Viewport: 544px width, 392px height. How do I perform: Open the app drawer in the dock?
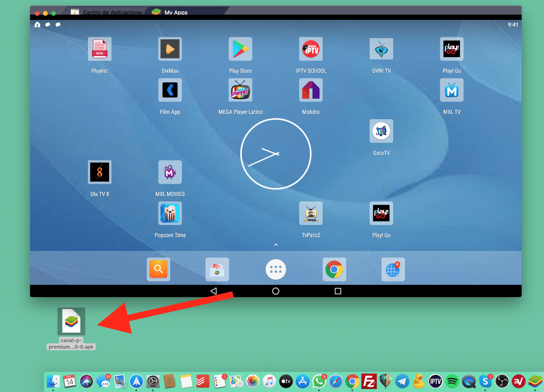pyautogui.click(x=276, y=269)
